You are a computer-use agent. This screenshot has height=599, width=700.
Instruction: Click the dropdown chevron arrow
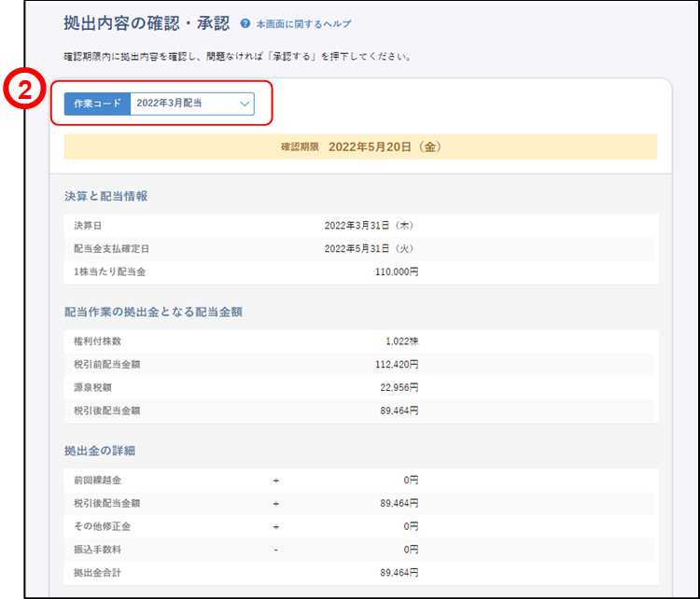[x=245, y=104]
